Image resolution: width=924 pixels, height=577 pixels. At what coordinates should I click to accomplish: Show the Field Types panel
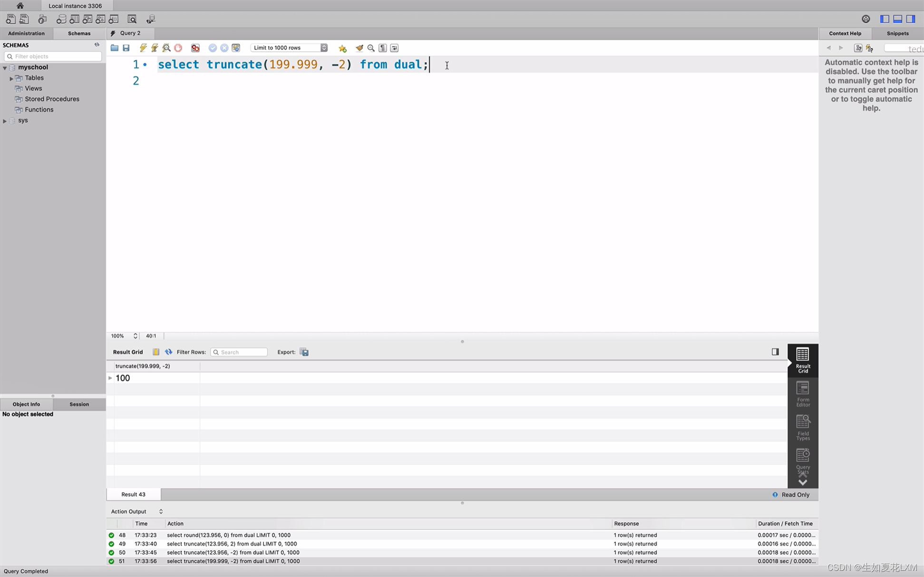803,427
